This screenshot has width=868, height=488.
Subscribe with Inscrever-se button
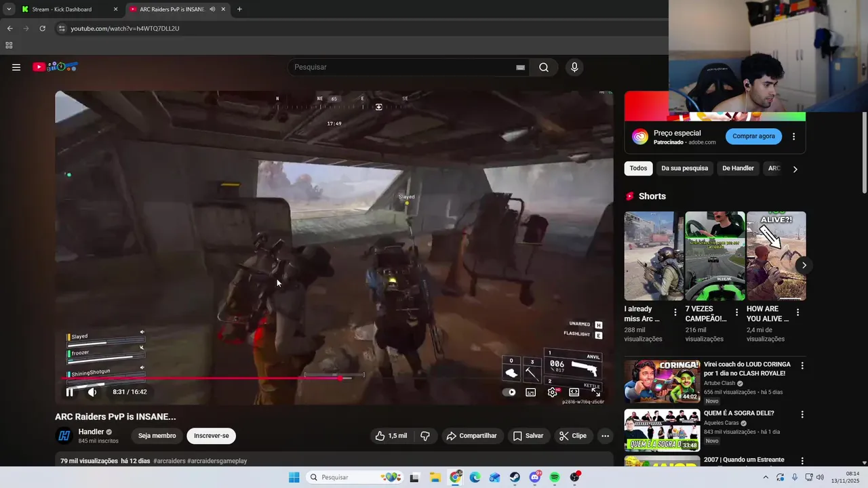tap(212, 436)
